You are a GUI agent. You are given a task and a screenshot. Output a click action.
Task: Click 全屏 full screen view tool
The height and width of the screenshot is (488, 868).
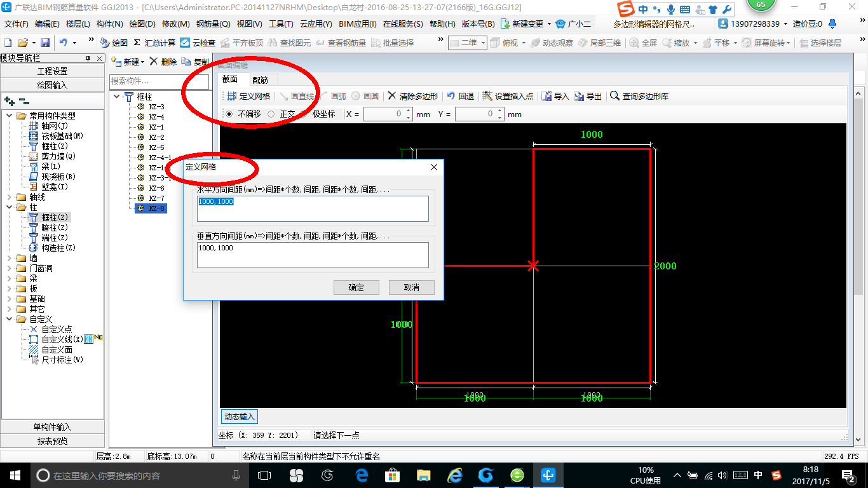click(643, 43)
